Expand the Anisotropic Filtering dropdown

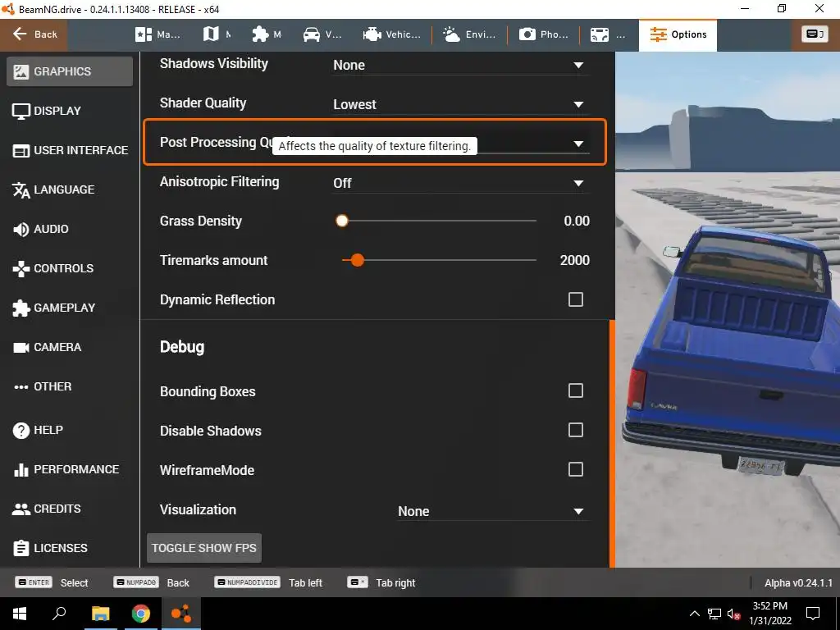click(461, 183)
